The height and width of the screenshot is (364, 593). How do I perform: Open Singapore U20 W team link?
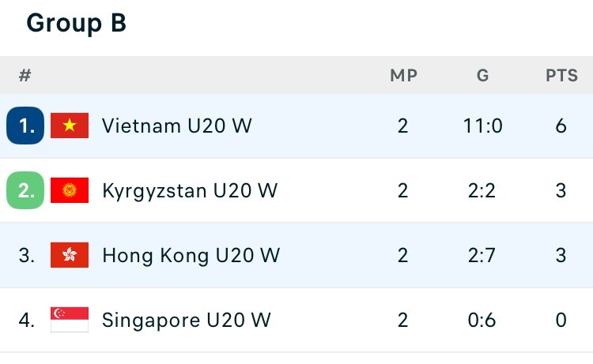(187, 321)
